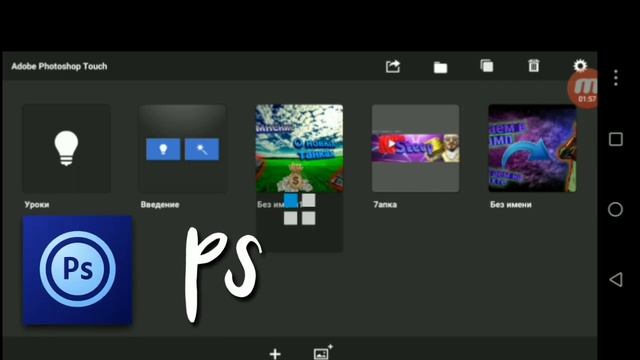Tap Android back triangle button

click(x=616, y=280)
